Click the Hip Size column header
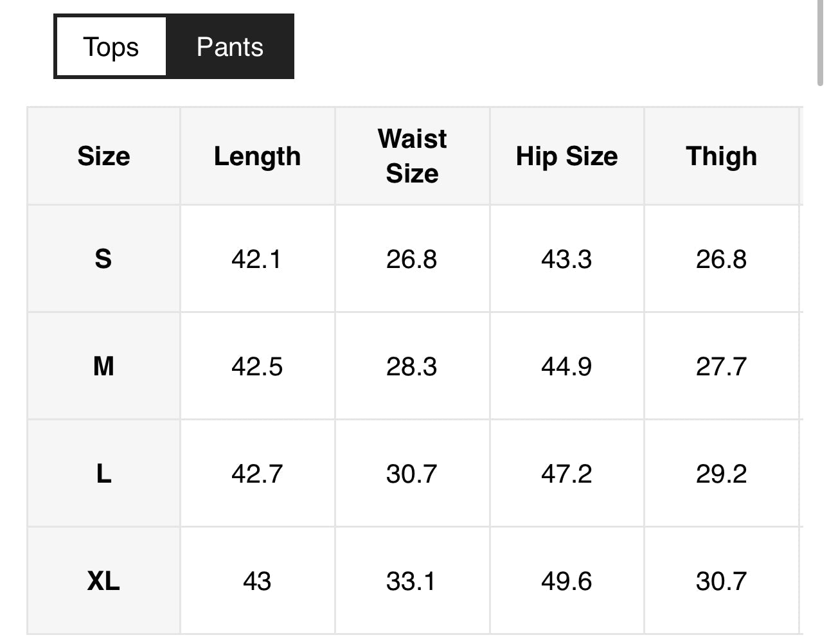Viewport: 829px width, 644px height. [x=567, y=156]
